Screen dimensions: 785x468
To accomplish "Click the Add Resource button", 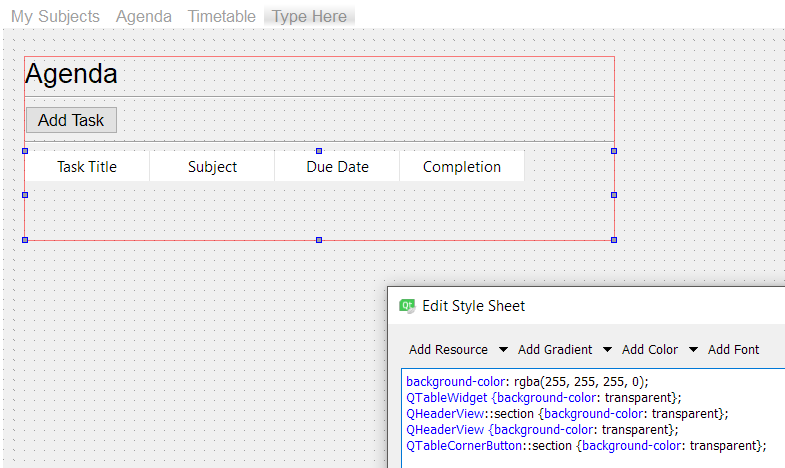I will coord(448,349).
